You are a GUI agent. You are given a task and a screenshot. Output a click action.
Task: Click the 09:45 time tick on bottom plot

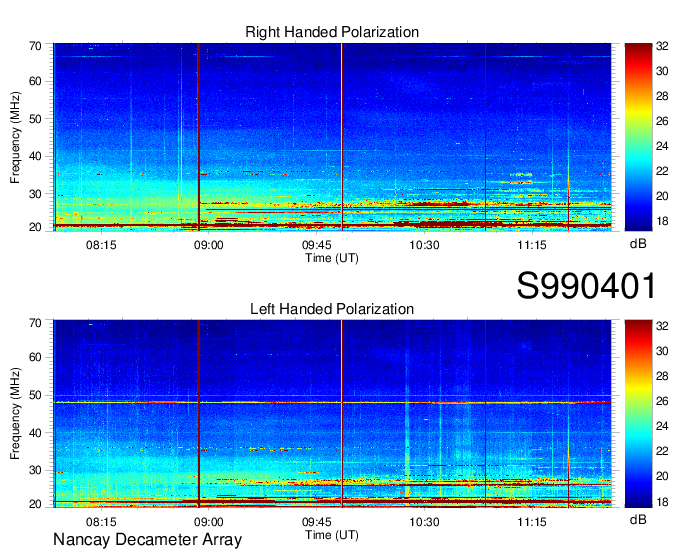[317, 522]
